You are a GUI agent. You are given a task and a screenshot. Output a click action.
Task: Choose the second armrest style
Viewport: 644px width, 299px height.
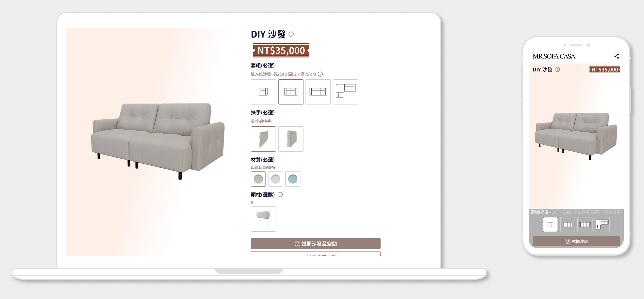point(291,139)
